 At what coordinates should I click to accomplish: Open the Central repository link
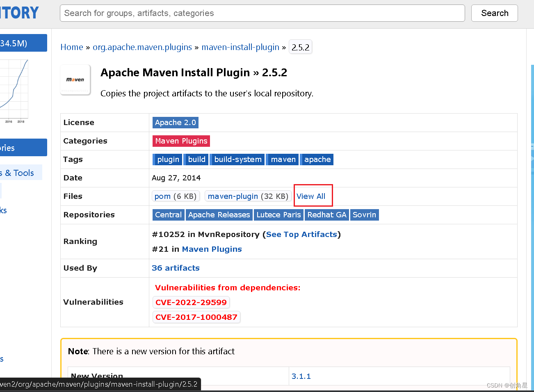tap(168, 214)
